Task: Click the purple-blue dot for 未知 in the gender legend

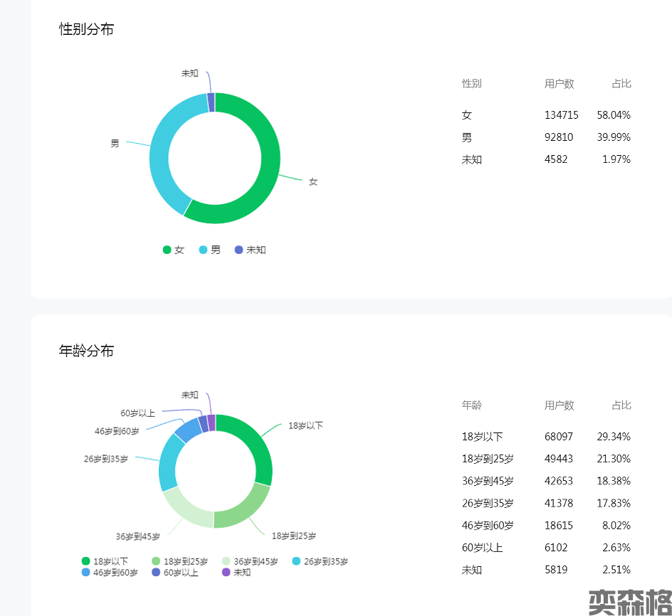Action: [238, 250]
